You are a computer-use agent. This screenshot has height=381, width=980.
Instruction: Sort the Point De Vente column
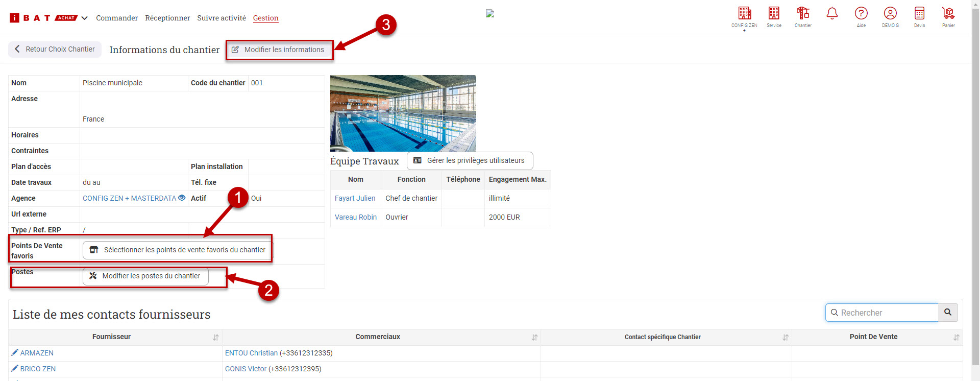pyautogui.click(x=956, y=338)
